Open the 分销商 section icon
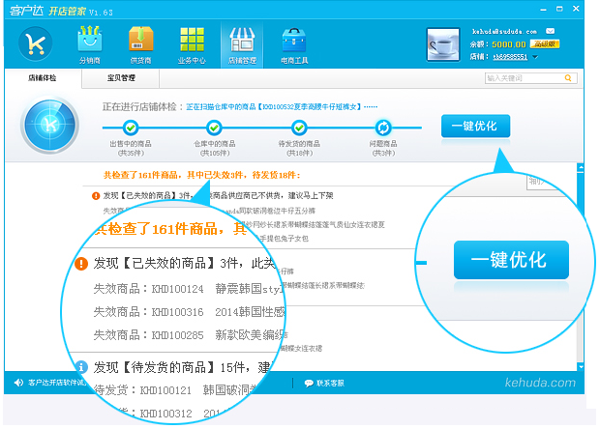Viewport: 600px width, 429px height. (x=89, y=42)
